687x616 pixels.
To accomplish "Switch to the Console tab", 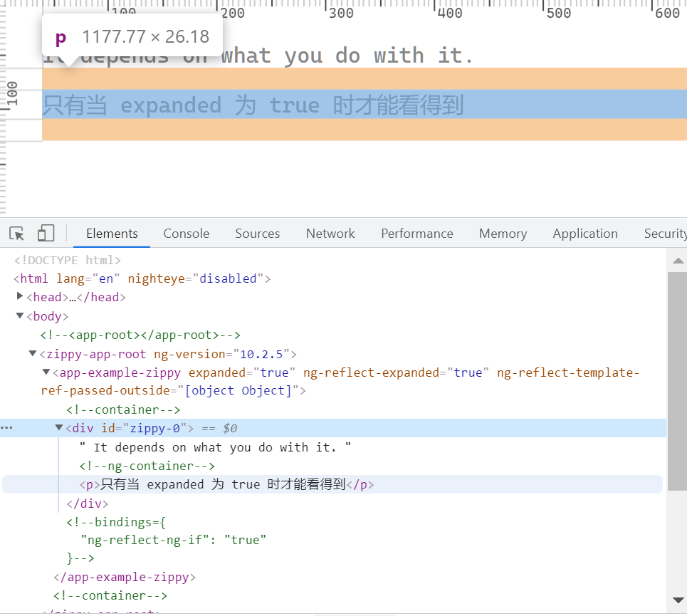I will pyautogui.click(x=187, y=234).
